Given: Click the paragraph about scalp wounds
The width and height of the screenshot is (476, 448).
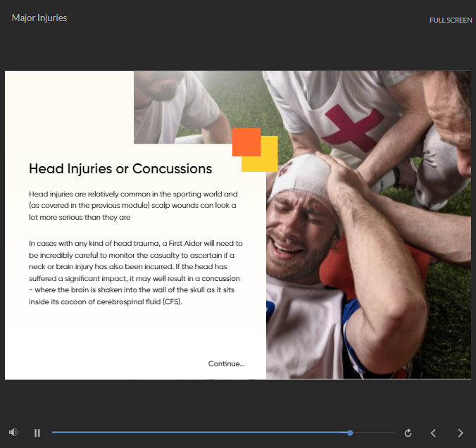Looking at the screenshot, I should (x=132, y=205).
